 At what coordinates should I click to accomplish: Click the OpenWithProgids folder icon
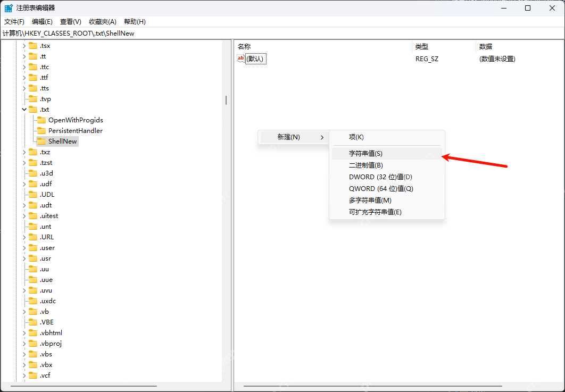click(41, 120)
